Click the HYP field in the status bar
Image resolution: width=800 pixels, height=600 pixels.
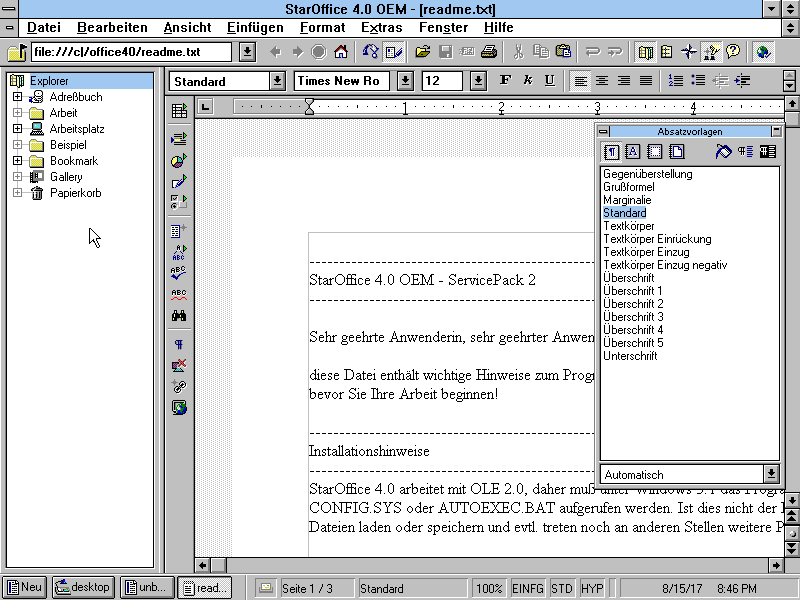pos(592,588)
